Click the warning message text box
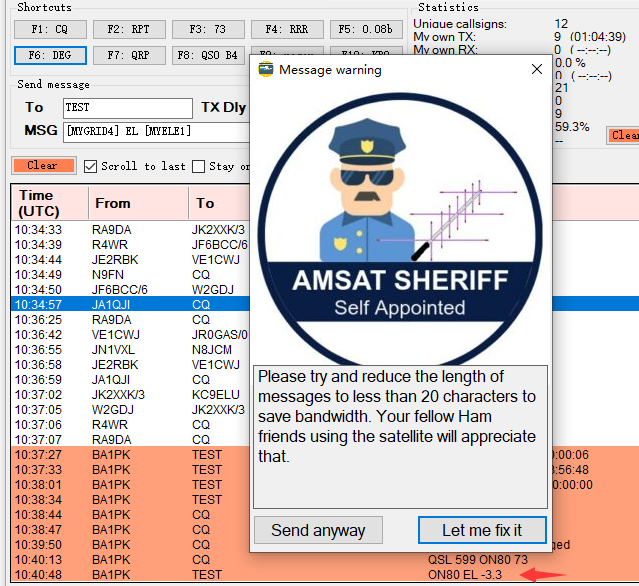639x586 pixels. 400,437
